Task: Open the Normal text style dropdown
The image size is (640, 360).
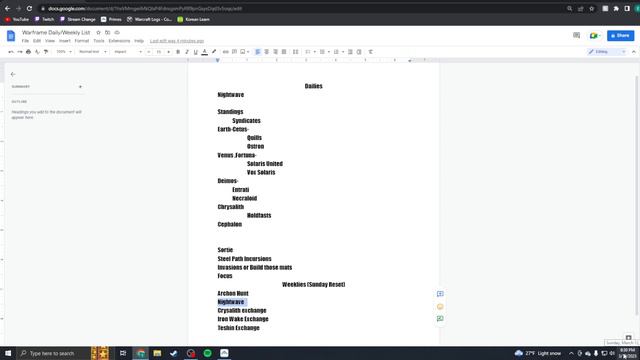Action: pos(93,52)
